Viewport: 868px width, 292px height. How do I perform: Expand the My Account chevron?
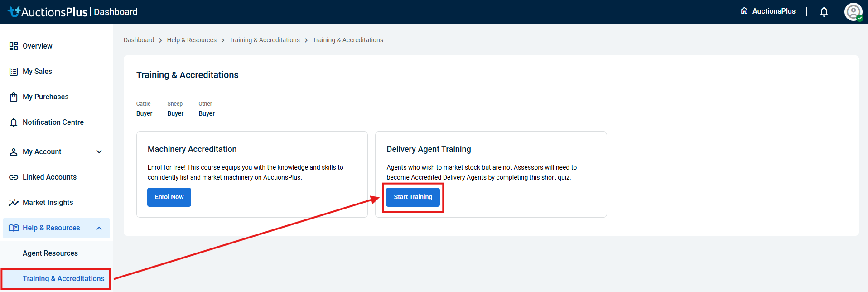99,152
